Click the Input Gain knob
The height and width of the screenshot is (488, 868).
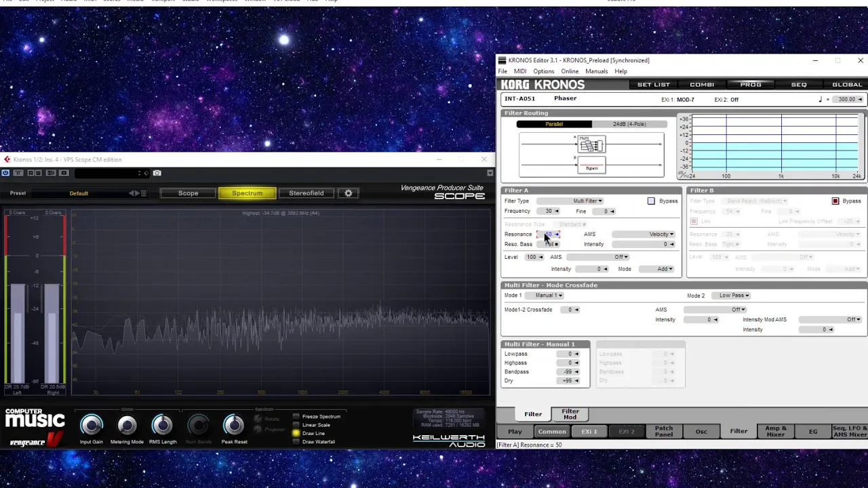[x=92, y=425]
